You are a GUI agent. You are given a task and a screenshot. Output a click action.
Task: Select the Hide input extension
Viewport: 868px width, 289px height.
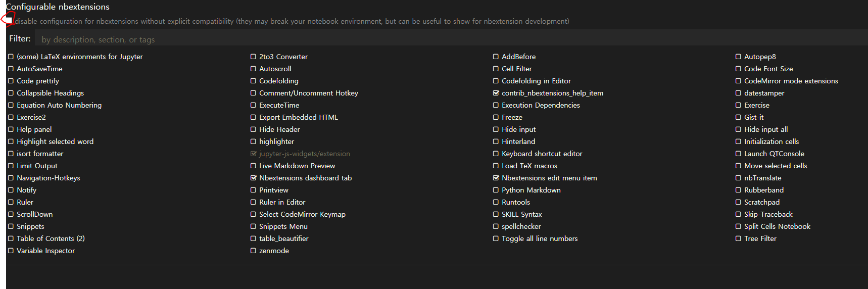click(x=519, y=129)
